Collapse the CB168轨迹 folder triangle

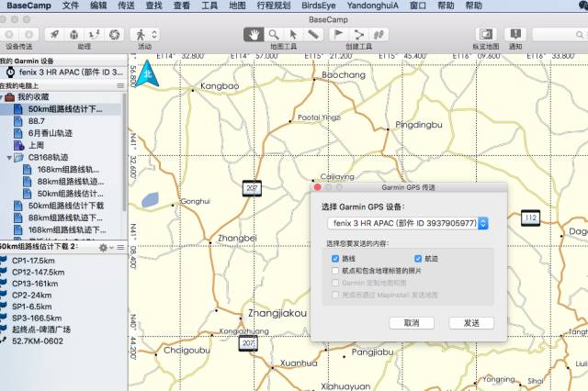9,158
